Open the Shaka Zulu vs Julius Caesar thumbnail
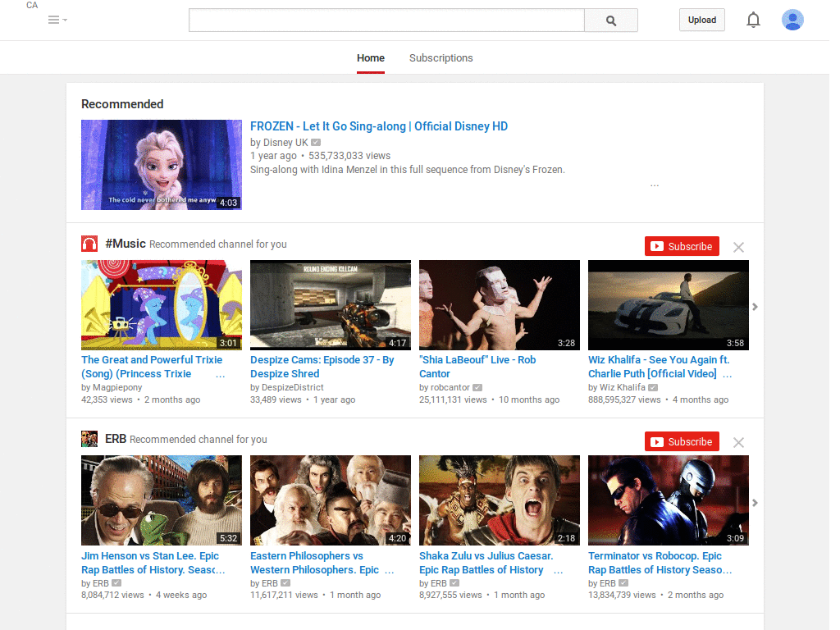 [x=500, y=500]
